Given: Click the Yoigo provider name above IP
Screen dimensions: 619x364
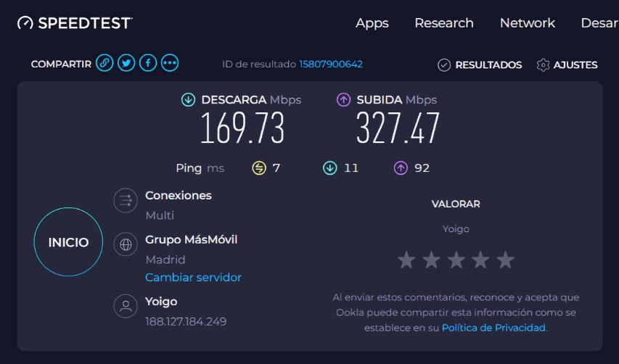Looking at the screenshot, I should [x=161, y=302].
